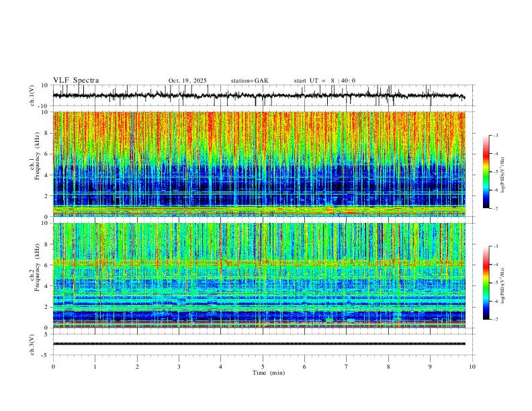
Task: Click the 'ch.1(V)' waveform axis label
Action: [32, 95]
